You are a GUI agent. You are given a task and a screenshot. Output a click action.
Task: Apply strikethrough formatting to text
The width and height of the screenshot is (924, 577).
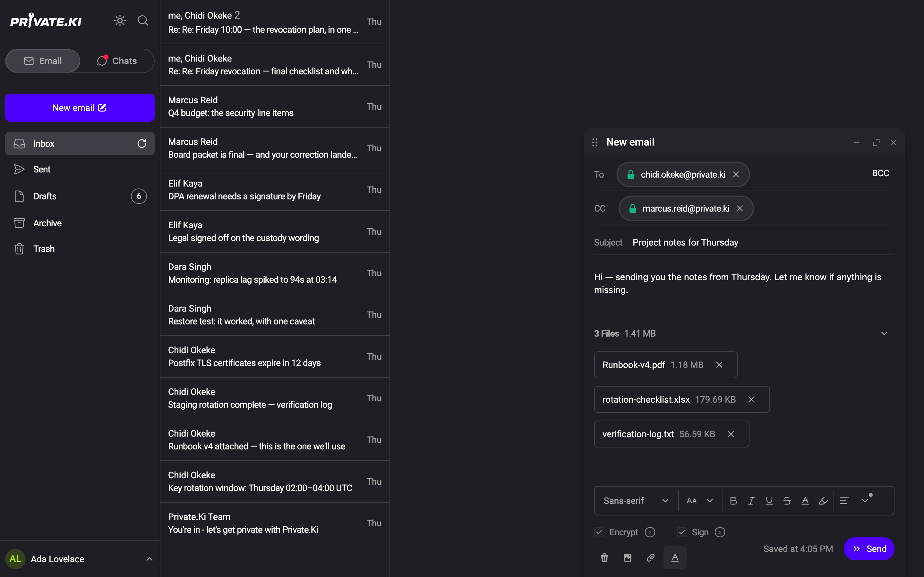(x=787, y=501)
